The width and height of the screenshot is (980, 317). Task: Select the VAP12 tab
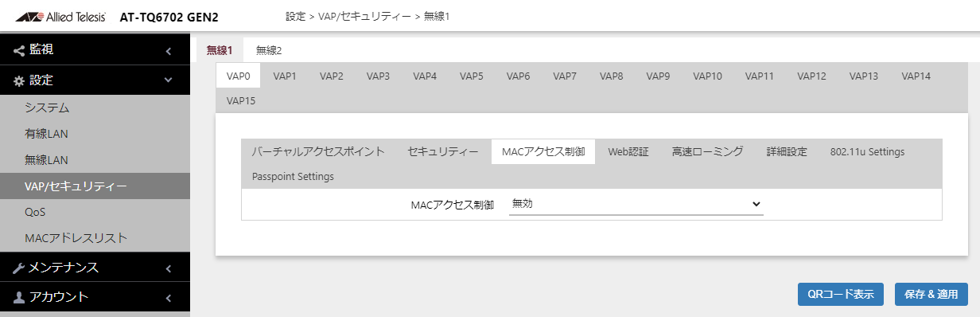[811, 76]
